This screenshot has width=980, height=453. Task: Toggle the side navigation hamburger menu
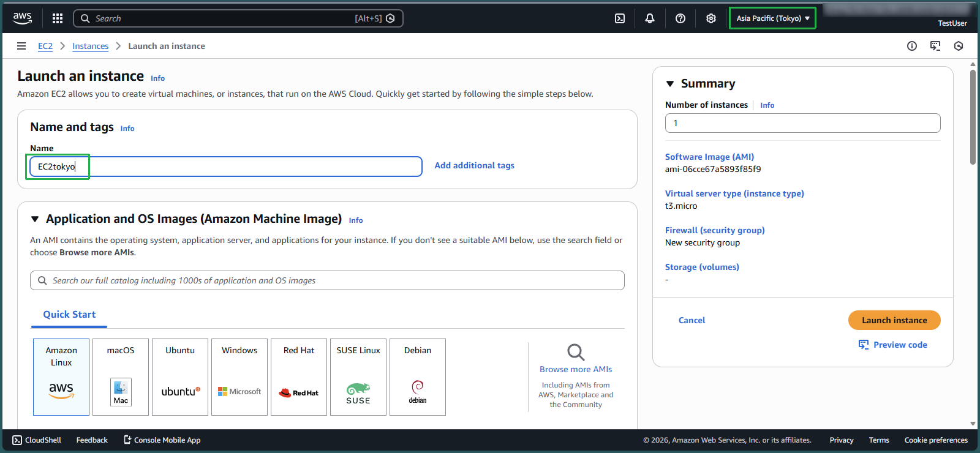tap(21, 46)
